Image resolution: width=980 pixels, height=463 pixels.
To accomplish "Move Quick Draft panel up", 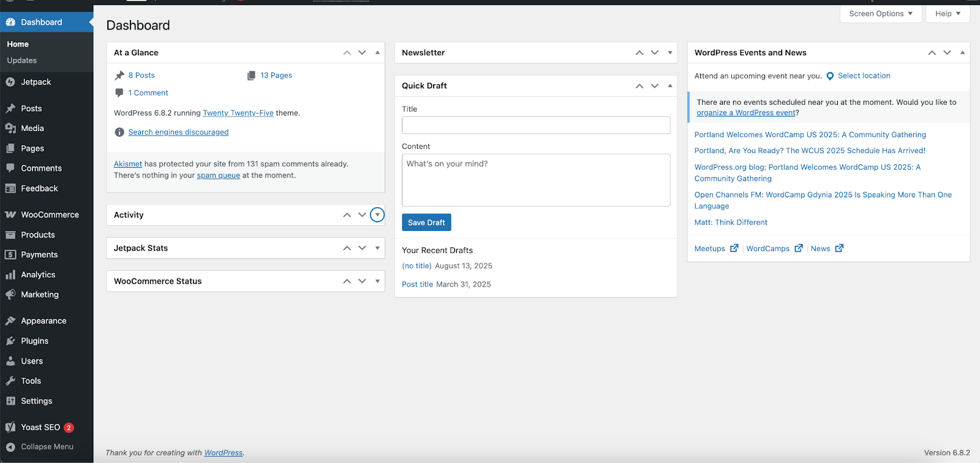I will (639, 86).
